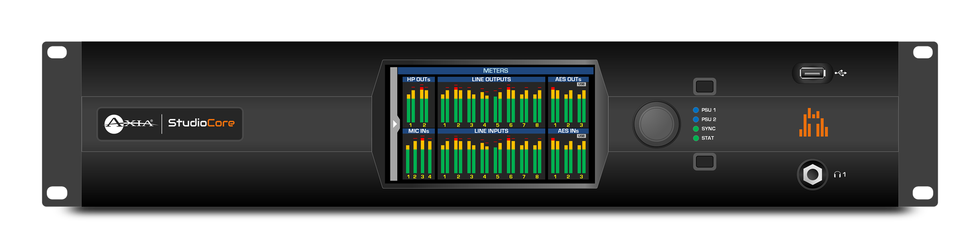
Task: Expand the side panel arrow on display
Action: pyautogui.click(x=395, y=124)
